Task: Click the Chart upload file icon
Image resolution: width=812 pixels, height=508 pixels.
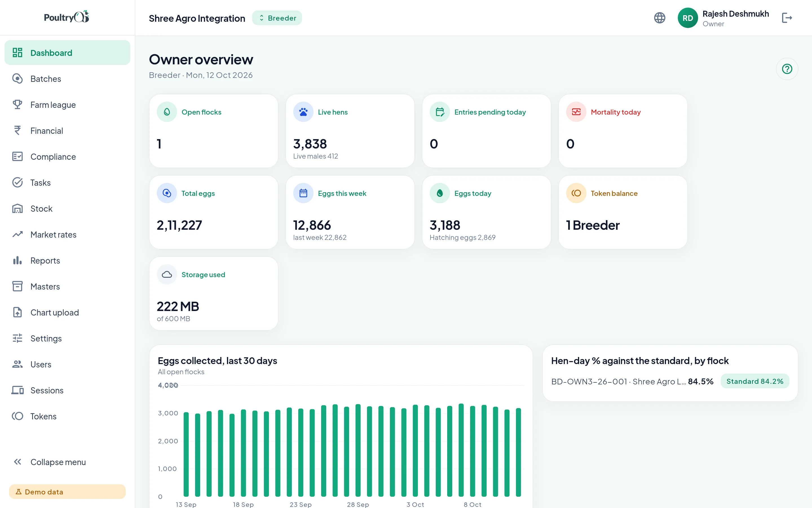Action: tap(17, 312)
